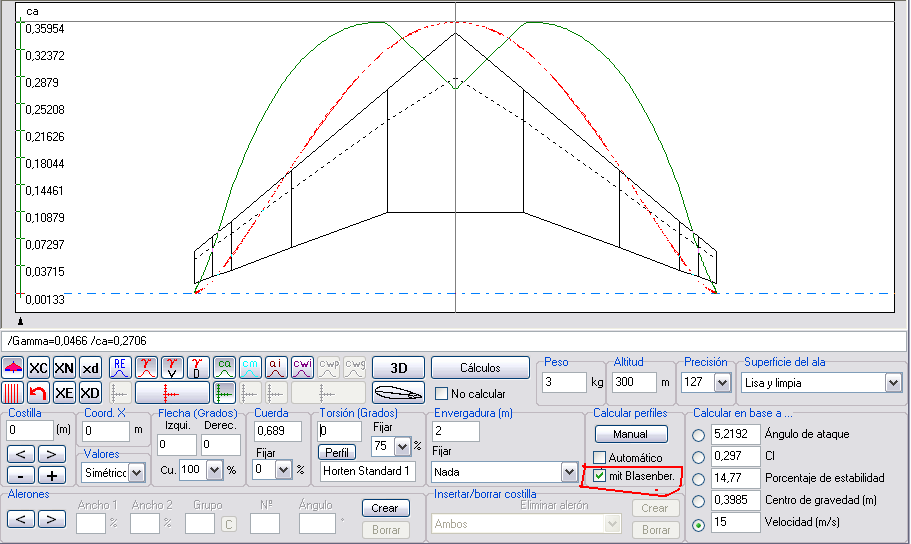Show the cyan cm curve
This screenshot has width=911, height=544.
tap(250, 368)
